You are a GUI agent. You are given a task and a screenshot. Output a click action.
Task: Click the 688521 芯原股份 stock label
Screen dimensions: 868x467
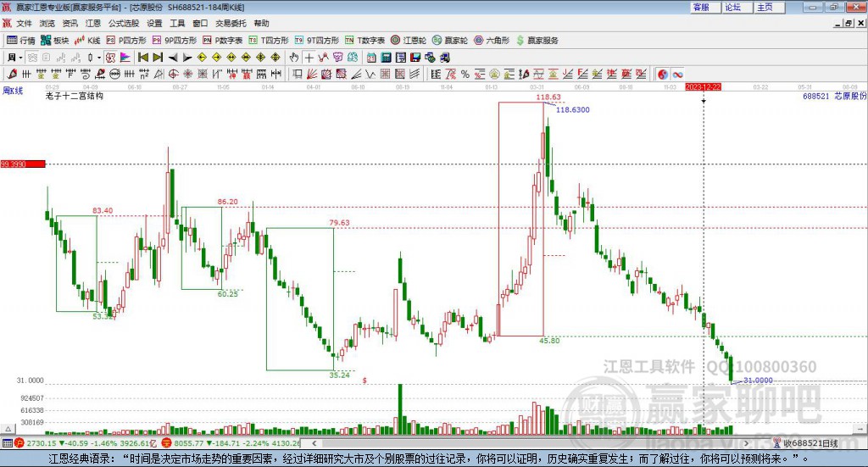click(834, 96)
